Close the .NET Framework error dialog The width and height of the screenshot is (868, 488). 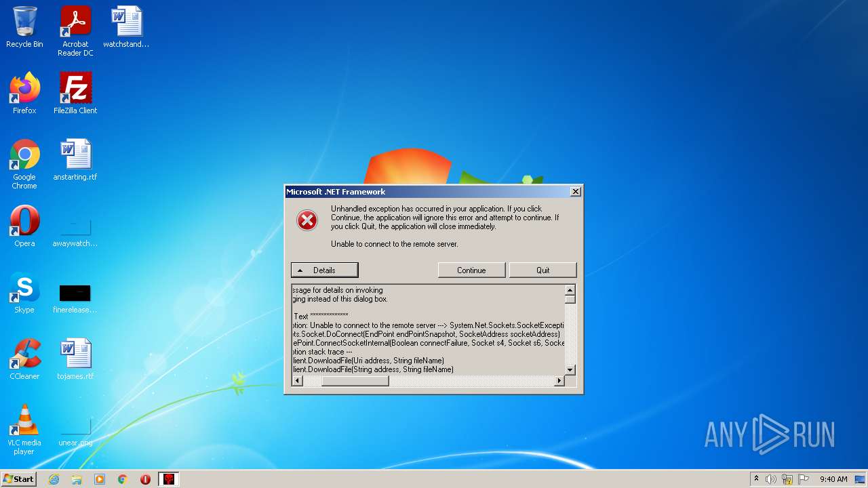click(575, 192)
